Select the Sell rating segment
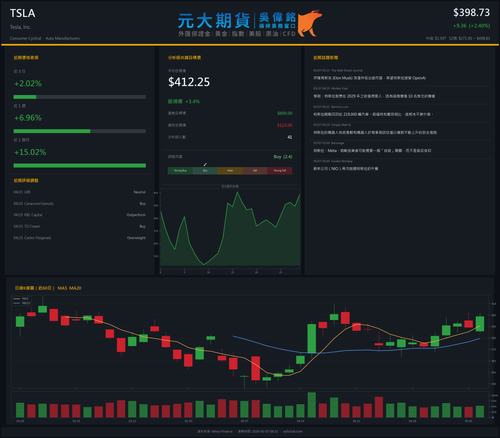This screenshot has height=438, width=500. coord(255,171)
